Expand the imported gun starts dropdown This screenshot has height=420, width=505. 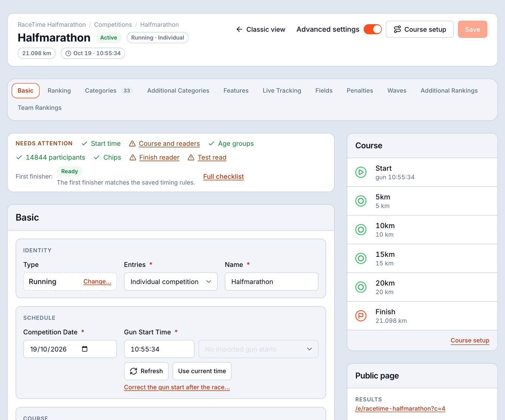(258, 349)
